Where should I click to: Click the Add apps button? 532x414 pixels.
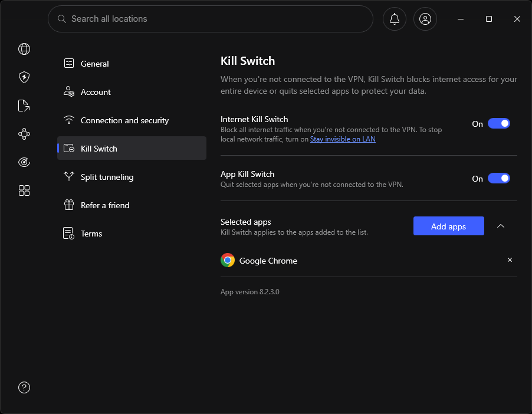point(448,226)
